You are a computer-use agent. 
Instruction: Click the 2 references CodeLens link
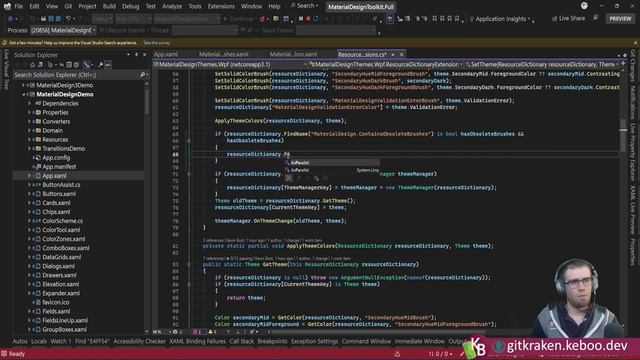pos(213,240)
